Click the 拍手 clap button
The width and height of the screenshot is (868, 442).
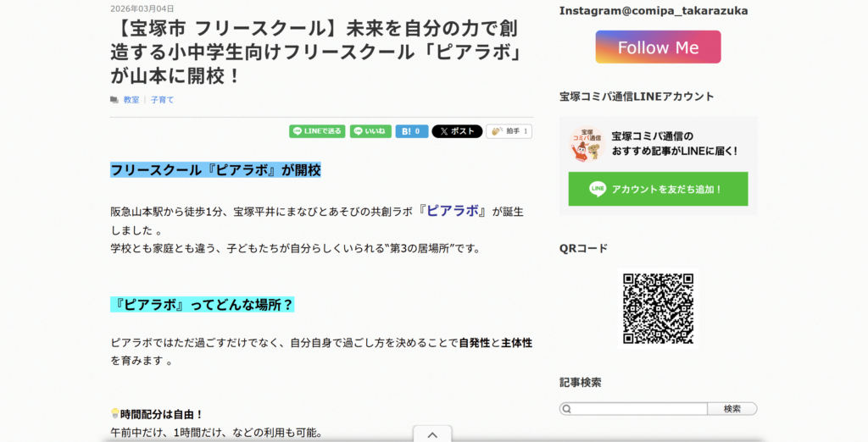click(509, 131)
